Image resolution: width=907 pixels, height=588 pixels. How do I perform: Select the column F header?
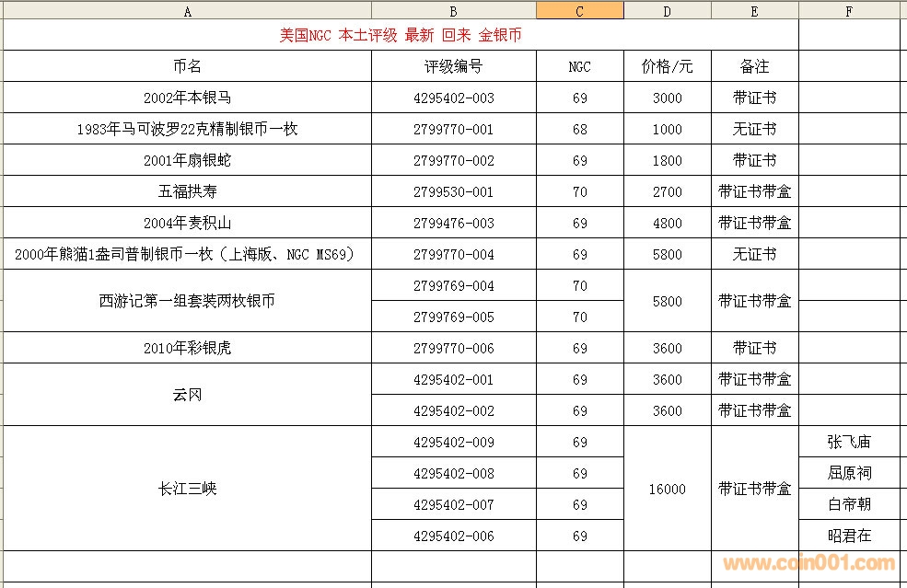[x=848, y=11]
